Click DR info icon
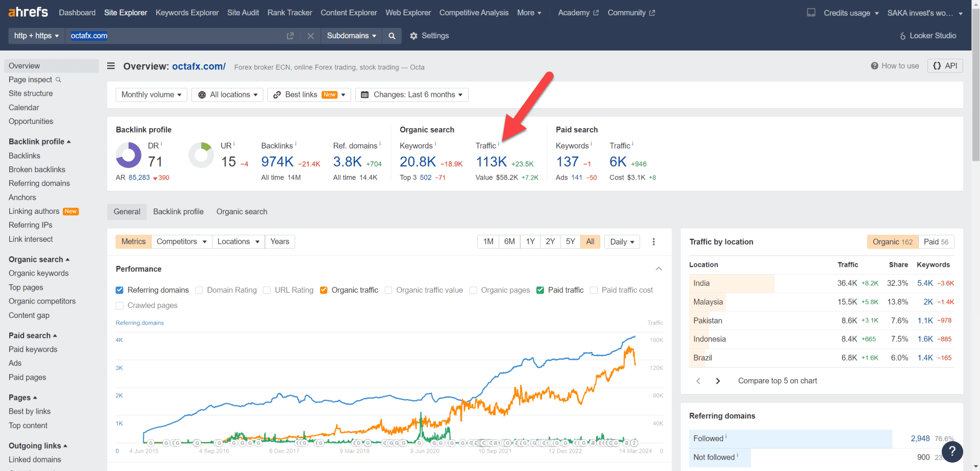980x471 pixels. (161, 144)
